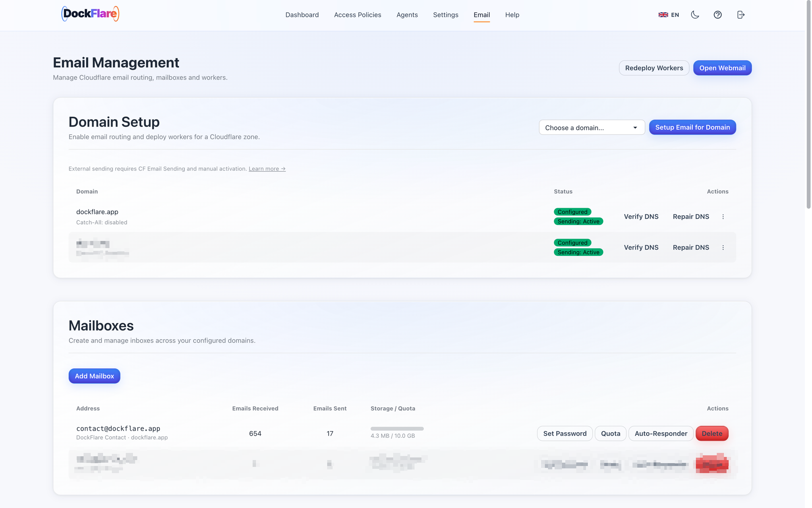Click the logout icon
The image size is (812, 508).
coord(741,15)
